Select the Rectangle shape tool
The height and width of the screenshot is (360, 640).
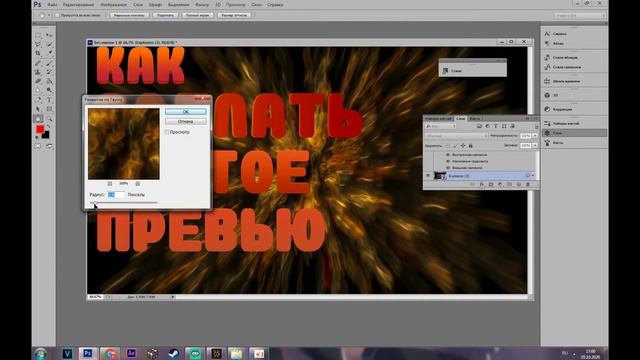coord(49,109)
